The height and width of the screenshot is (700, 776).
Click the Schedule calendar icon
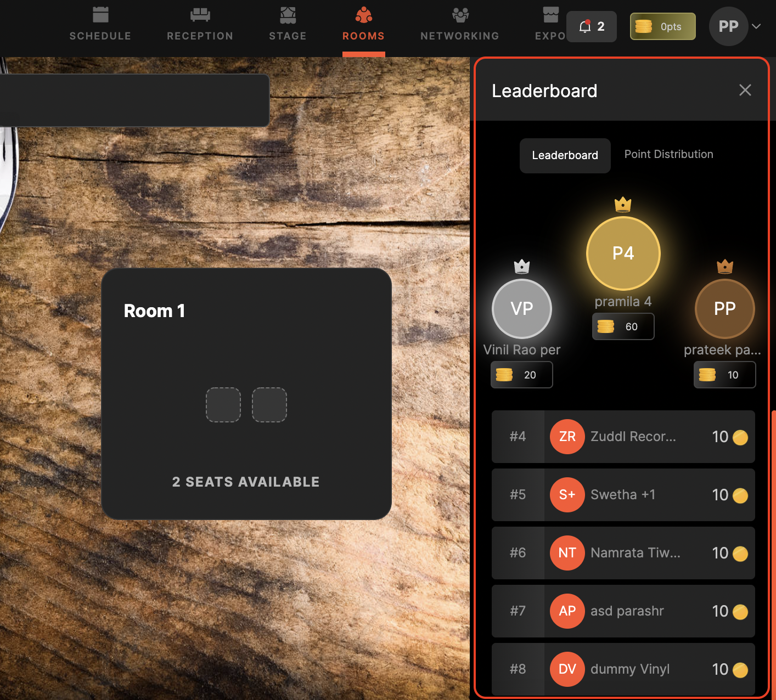[100, 15]
